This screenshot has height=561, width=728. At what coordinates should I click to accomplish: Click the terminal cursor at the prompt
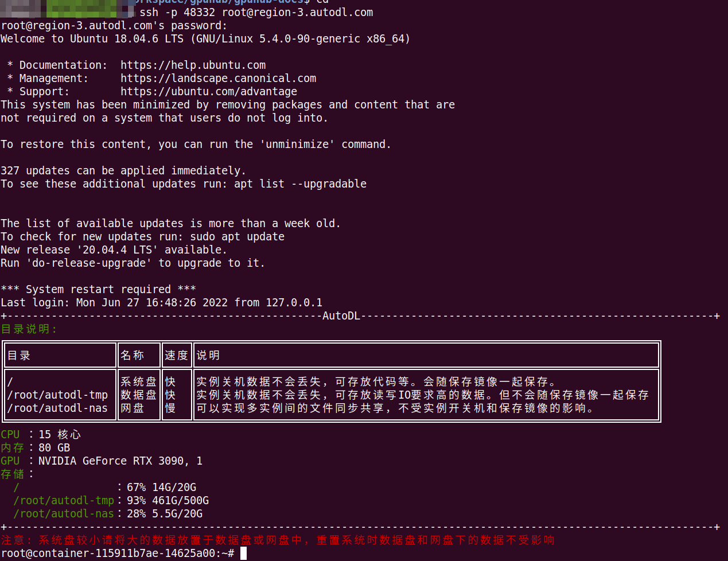coord(243,554)
